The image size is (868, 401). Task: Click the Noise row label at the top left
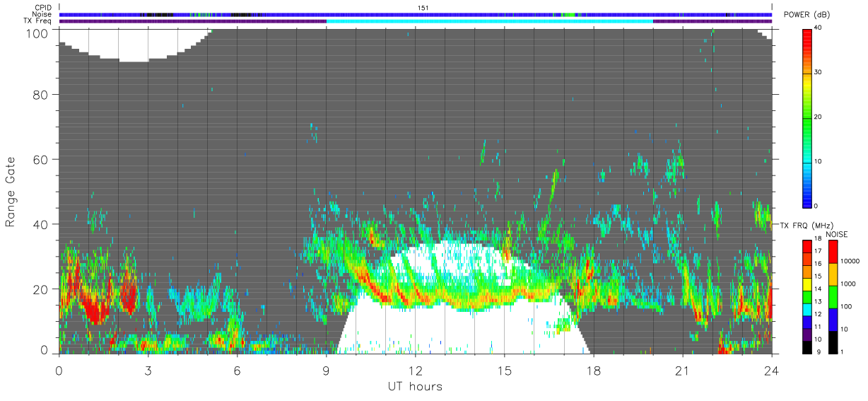41,14
